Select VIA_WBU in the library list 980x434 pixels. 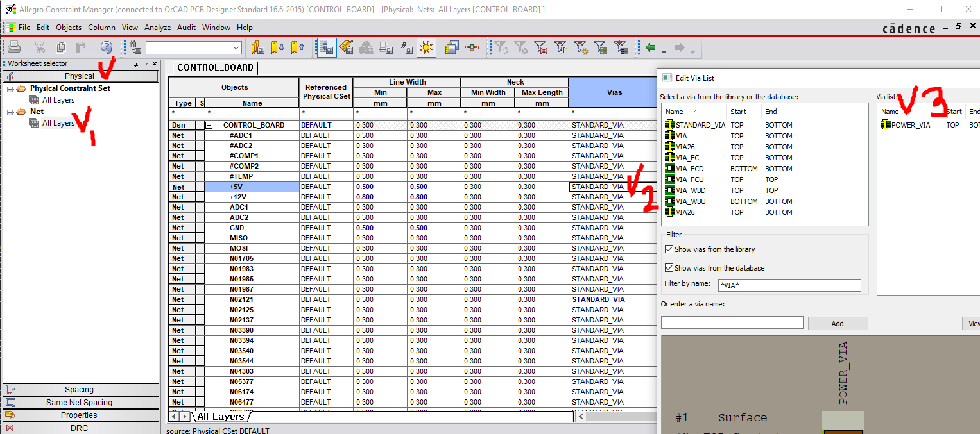click(x=691, y=201)
